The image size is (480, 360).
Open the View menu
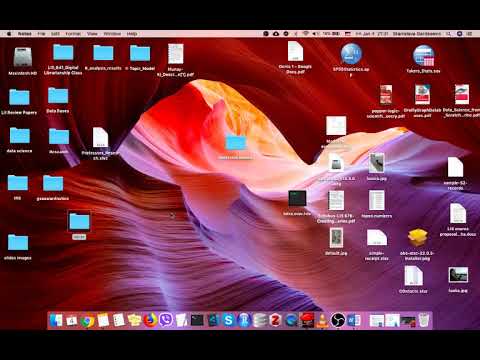[x=92, y=34]
